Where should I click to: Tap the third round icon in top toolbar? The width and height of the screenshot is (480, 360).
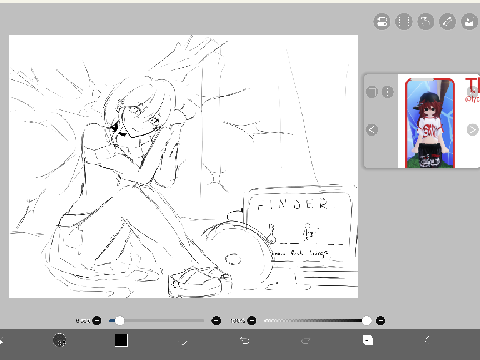click(426, 22)
